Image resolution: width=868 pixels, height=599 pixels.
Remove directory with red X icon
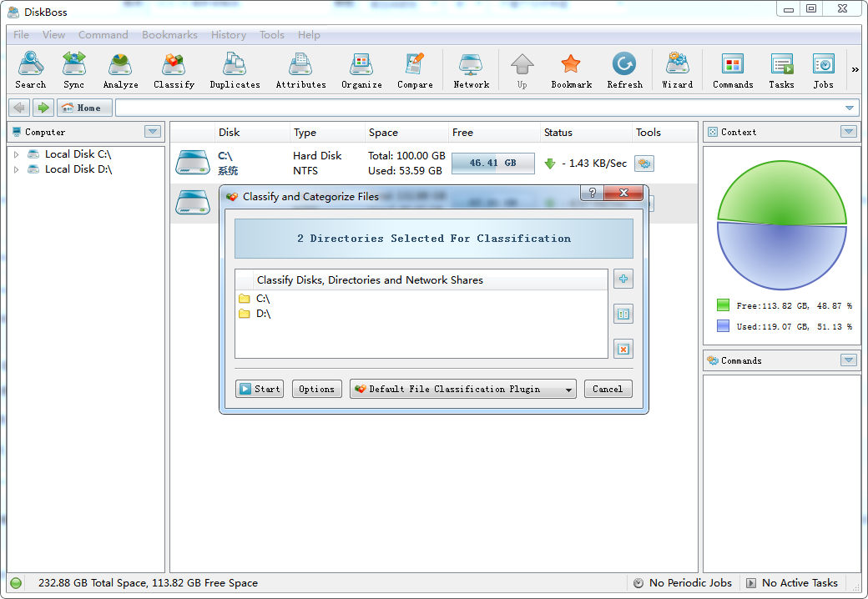coord(623,349)
